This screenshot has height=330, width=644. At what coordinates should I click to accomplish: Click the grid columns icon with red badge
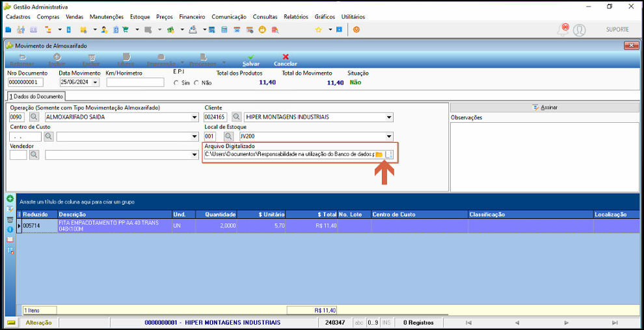pos(10,251)
